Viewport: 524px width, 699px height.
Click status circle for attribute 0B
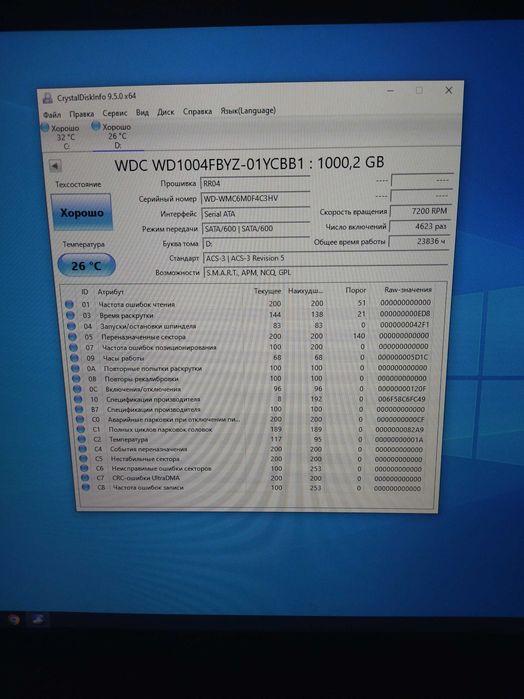pyautogui.click(x=77, y=379)
